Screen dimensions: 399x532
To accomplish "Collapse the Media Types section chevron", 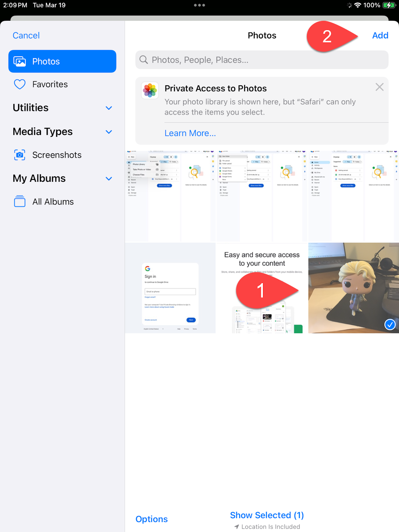I will (109, 132).
